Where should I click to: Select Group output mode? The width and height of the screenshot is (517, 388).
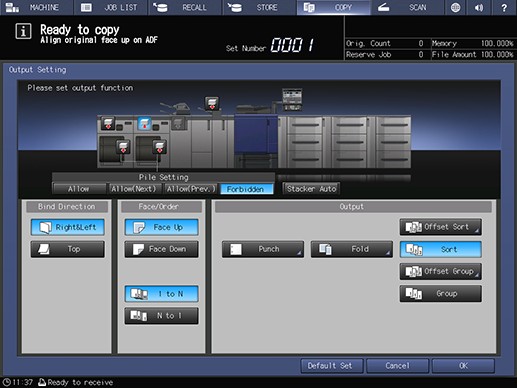pyautogui.click(x=441, y=294)
